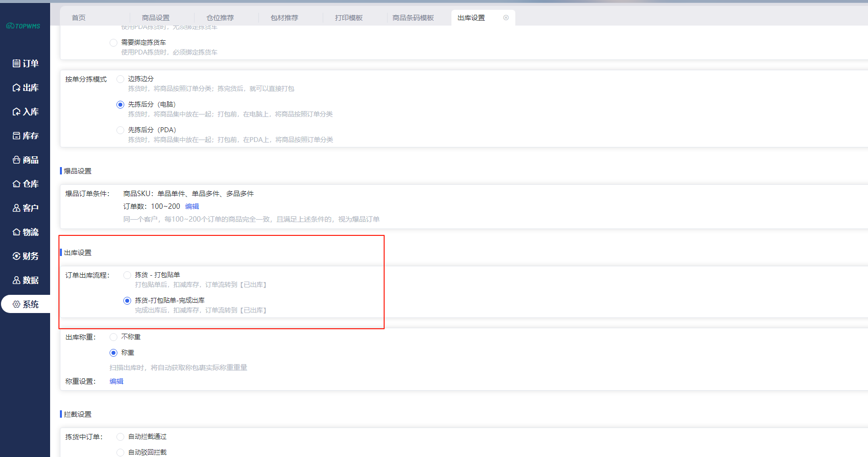Click the 拦截设置 section heading
This screenshot has height=457, width=868.
[x=78, y=414]
